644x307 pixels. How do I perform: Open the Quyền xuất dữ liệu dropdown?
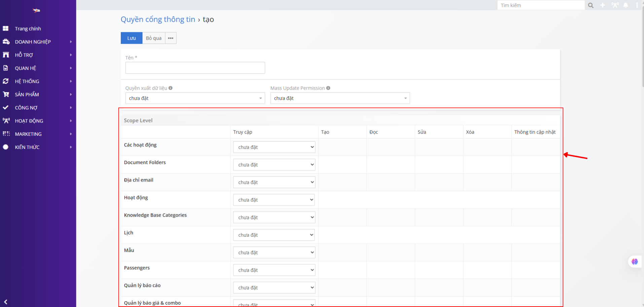pos(195,98)
